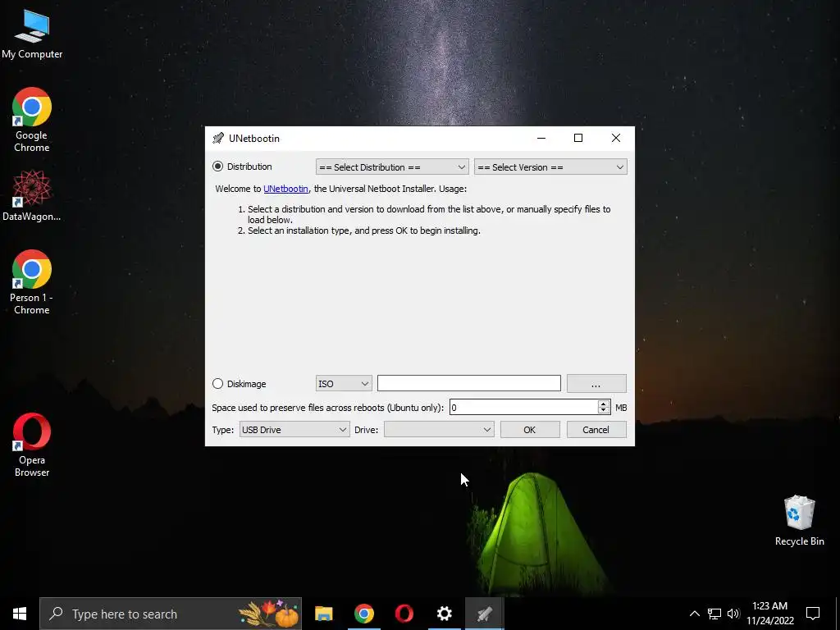Screen dimensions: 840x630
Task: Maximize the UNetbootin window
Action: tap(578, 138)
